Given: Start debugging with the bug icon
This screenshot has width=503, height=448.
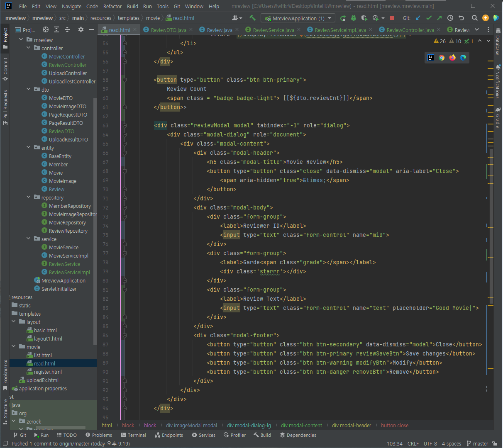Looking at the screenshot, I should (x=354, y=18).
